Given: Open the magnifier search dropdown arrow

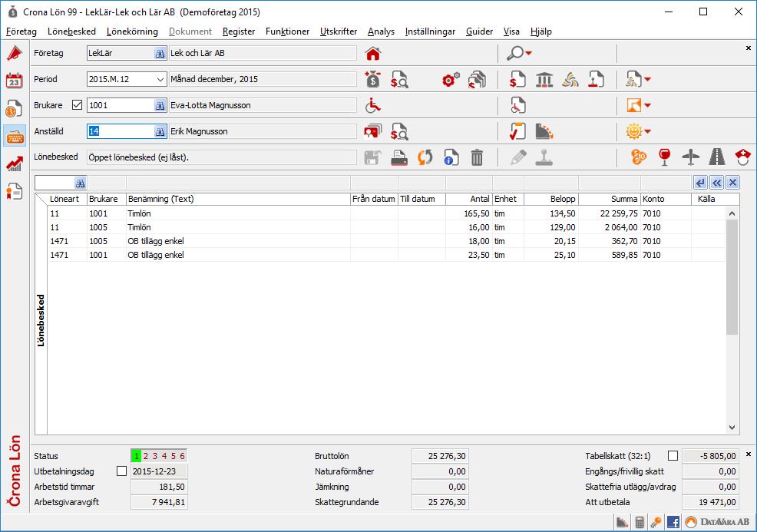Looking at the screenshot, I should pos(529,53).
